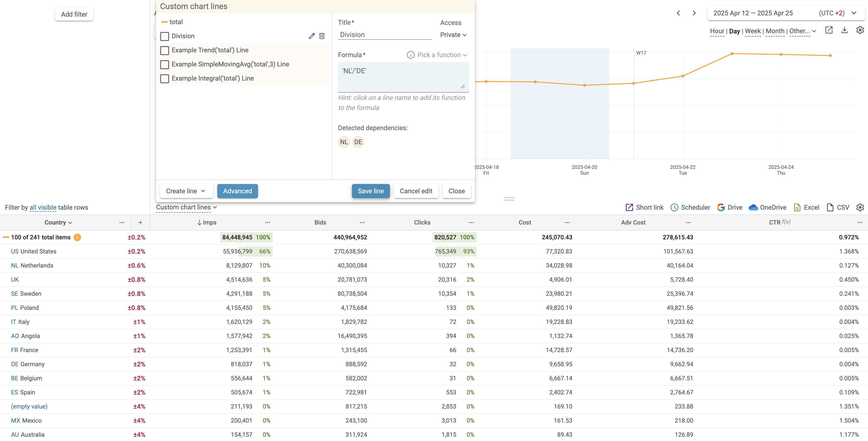Toggle Example Integral('total') Line checkbox
The height and width of the screenshot is (441, 868).
tap(164, 79)
